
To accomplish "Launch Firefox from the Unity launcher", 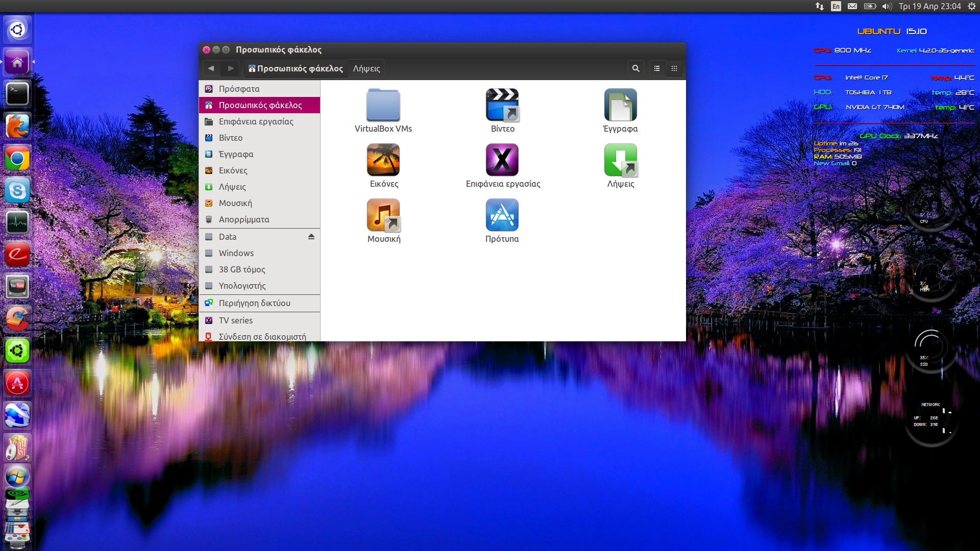I will [17, 126].
